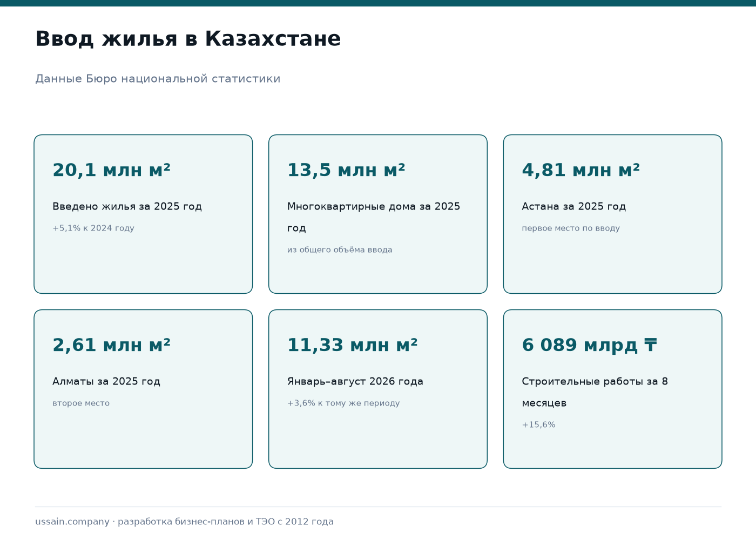
Task: Click "+3,6% к тому же периоду" note
Action: point(343,403)
